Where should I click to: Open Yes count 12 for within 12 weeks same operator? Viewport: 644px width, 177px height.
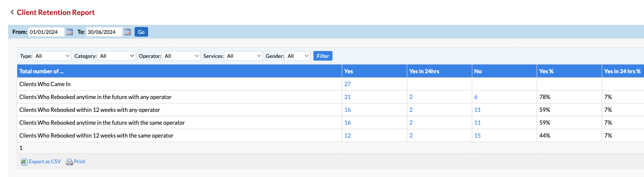347,135
